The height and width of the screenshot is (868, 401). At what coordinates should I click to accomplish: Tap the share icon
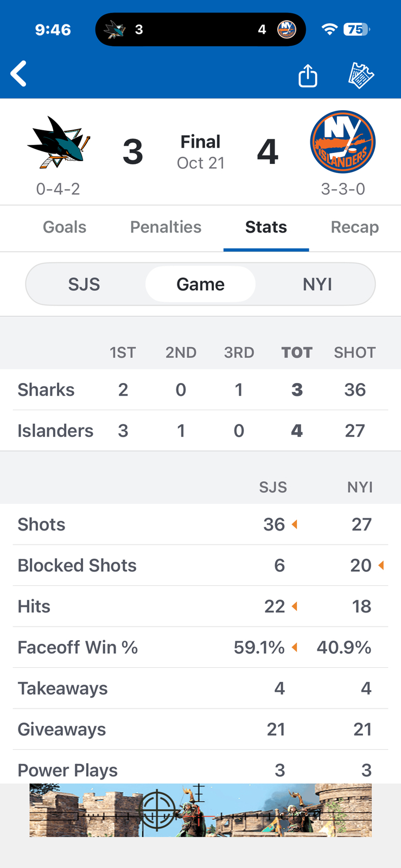coord(308,75)
